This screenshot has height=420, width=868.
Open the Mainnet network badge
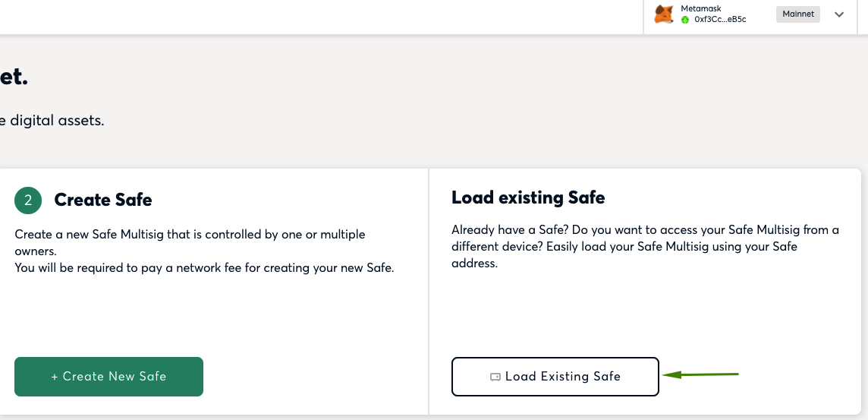(798, 14)
